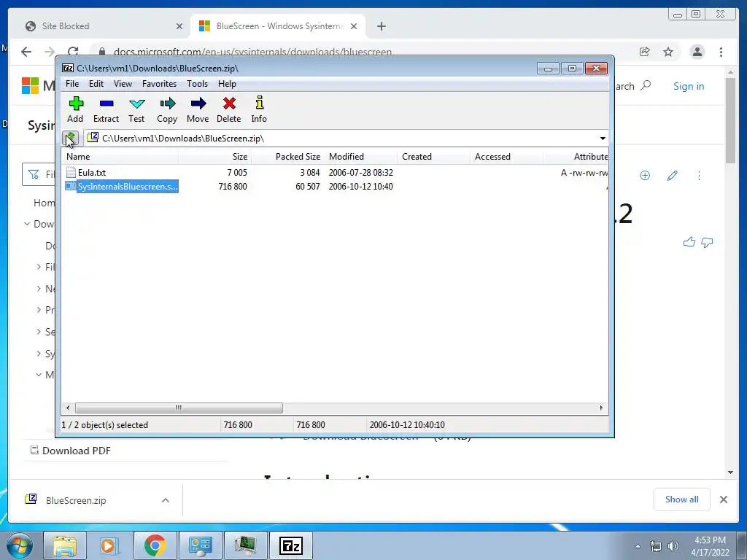Open the Chrome profile avatar menu
This screenshot has width=747, height=560.
pos(697,52)
